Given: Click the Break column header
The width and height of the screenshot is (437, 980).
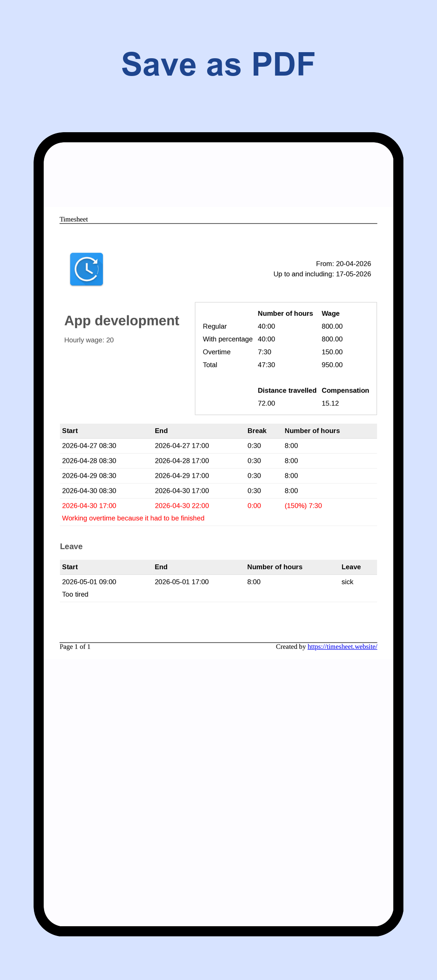Looking at the screenshot, I should click(257, 431).
